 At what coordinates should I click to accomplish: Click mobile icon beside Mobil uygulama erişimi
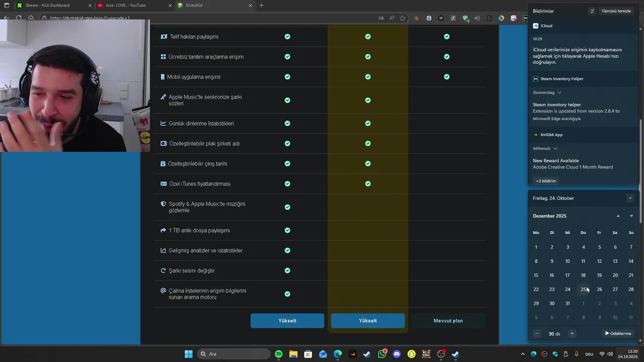[x=163, y=77]
